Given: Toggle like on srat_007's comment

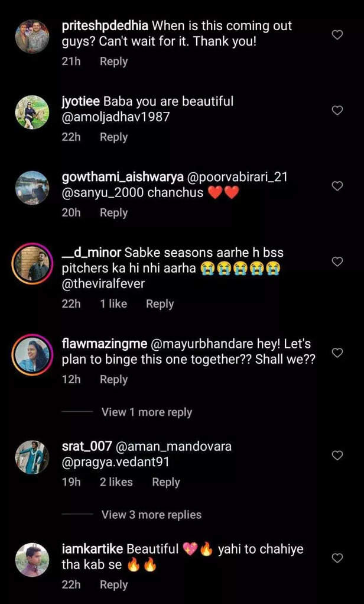Looking at the screenshot, I should coord(337,456).
